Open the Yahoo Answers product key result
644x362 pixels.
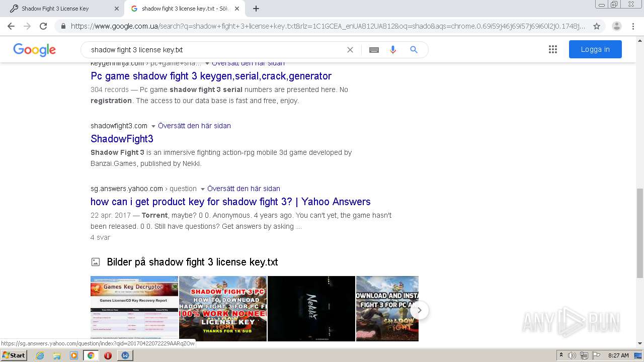pyautogui.click(x=230, y=202)
